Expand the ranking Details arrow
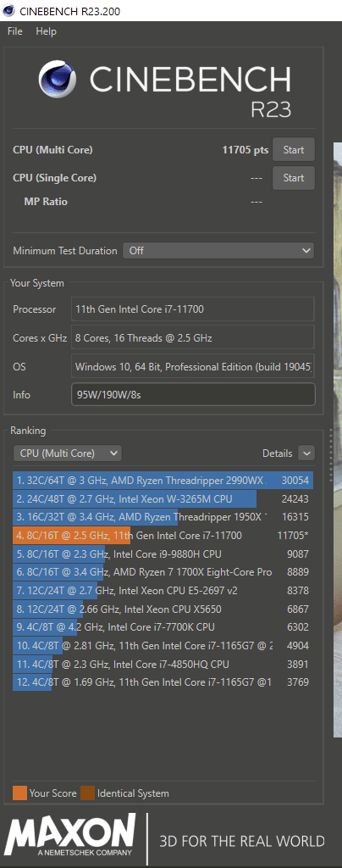Image resolution: width=342 pixels, height=868 pixels. (306, 453)
